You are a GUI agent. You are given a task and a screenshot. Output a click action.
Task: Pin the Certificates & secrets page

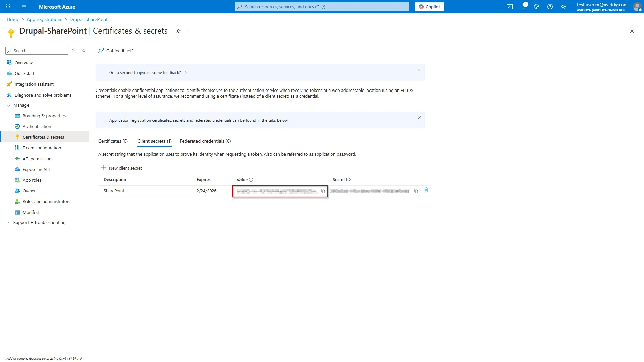[178, 31]
